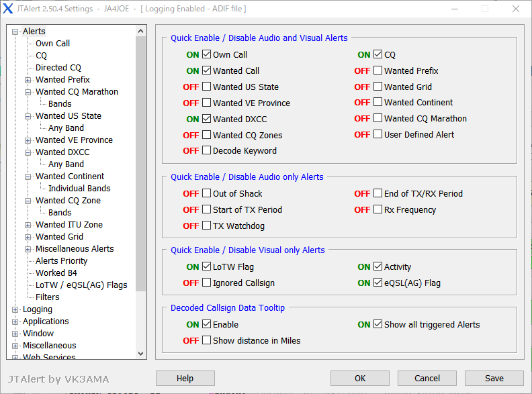Uncheck the Own Call alert checkbox
Image resolution: width=532 pixels, height=394 pixels.
tap(206, 54)
